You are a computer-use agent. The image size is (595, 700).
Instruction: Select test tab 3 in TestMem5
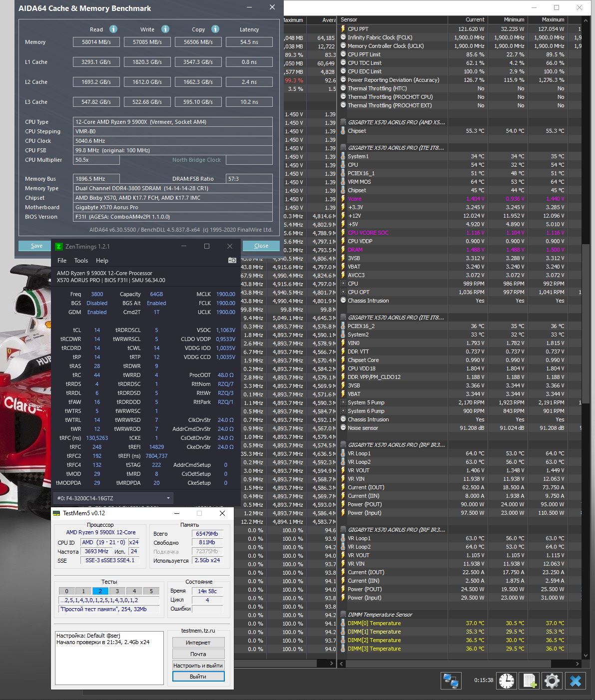click(117, 591)
